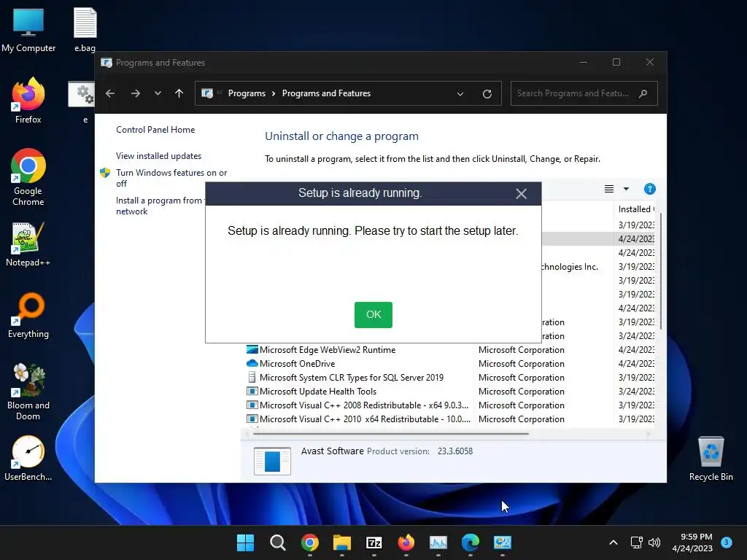Close the Setup is already running dialog
747x560 pixels.
521,193
